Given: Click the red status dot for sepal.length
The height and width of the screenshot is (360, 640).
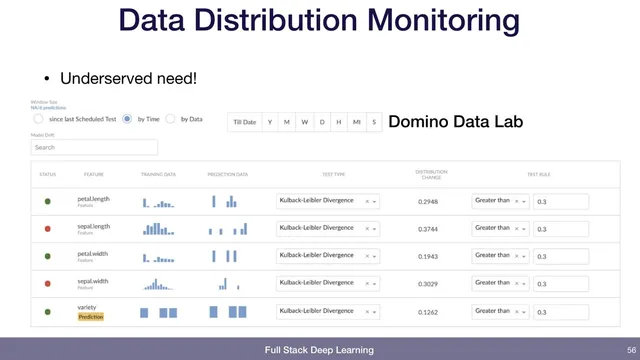Looking at the screenshot, I should pyautogui.click(x=48, y=229).
